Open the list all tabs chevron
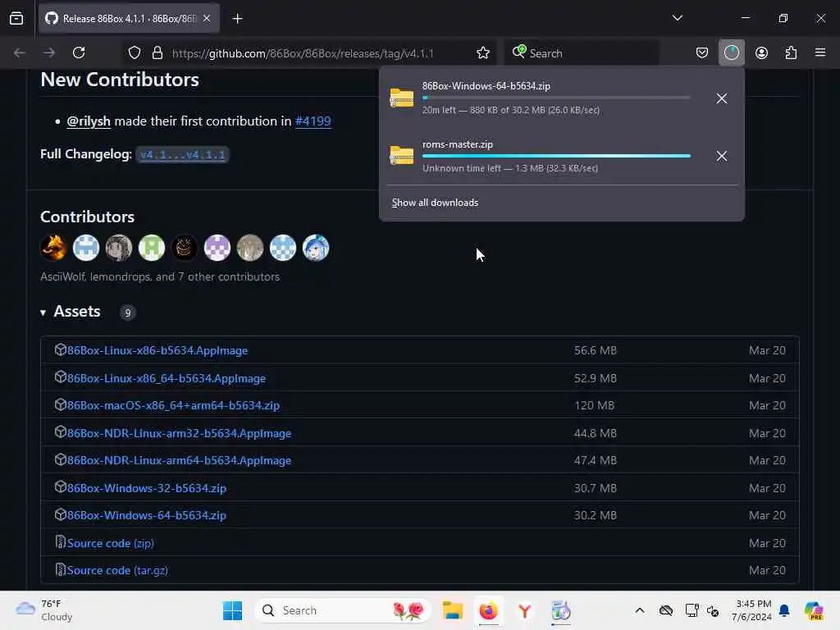 coord(677,18)
